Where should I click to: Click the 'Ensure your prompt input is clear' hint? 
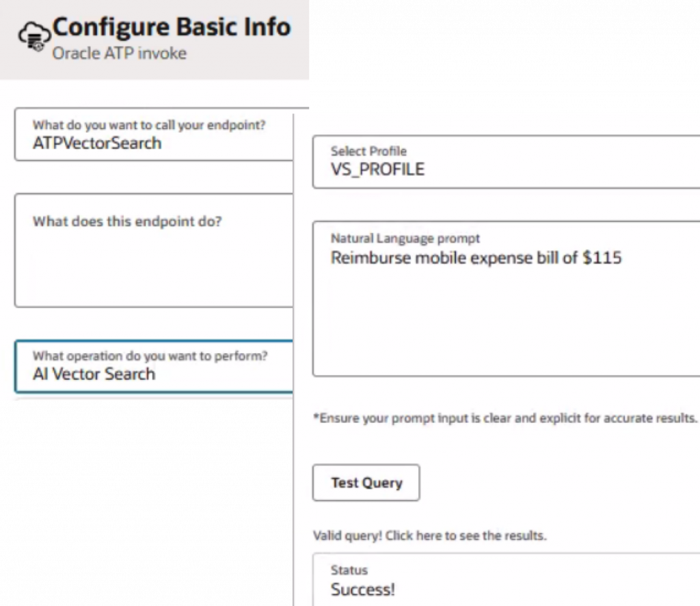[x=504, y=417]
